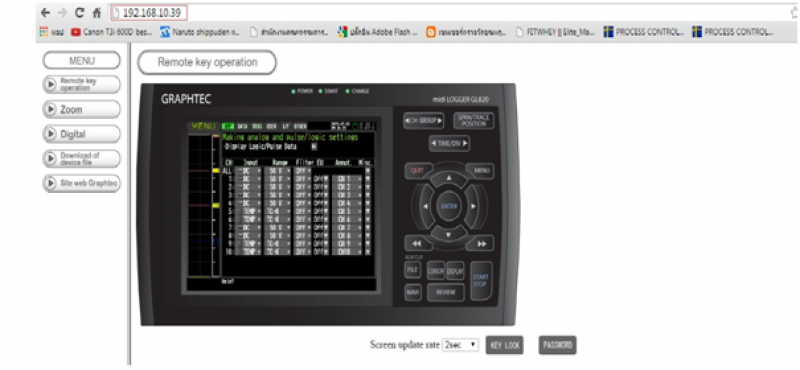Click the REVIEW key on the keypad
This screenshot has height=370, width=800.
[446, 292]
